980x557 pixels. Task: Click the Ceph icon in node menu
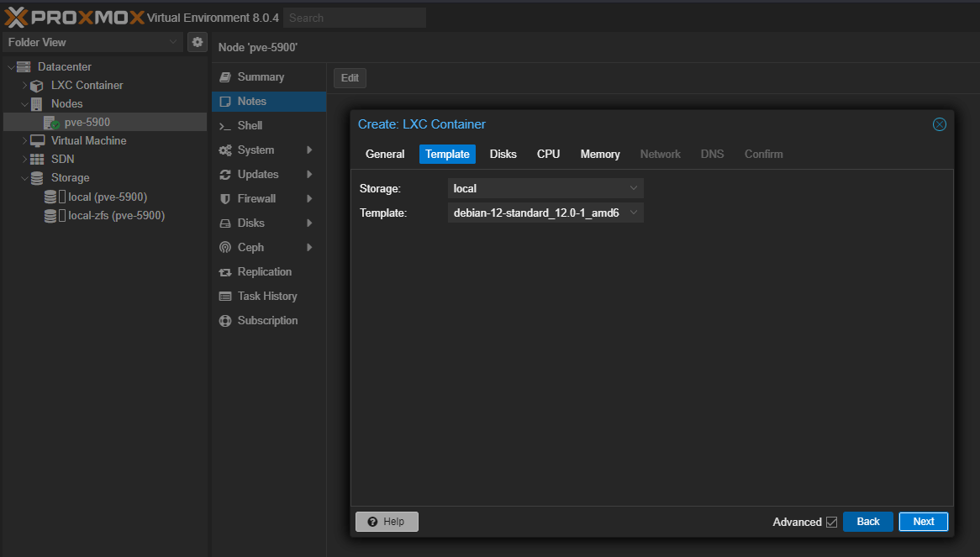coord(224,248)
